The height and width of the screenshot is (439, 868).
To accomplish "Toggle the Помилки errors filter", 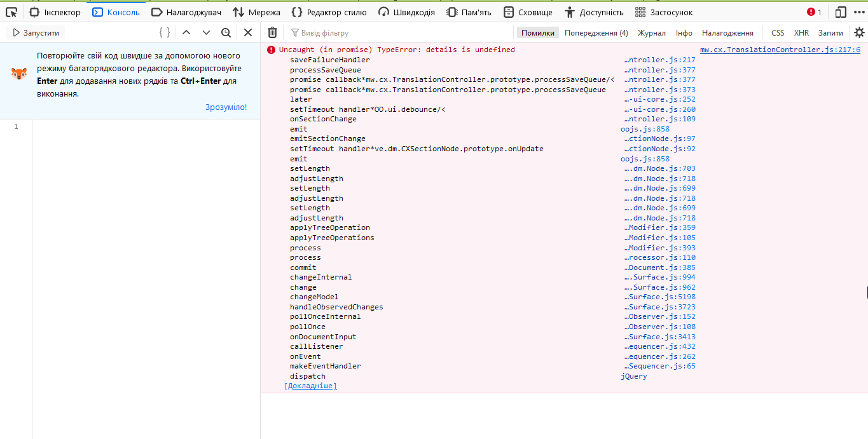I will tap(538, 32).
